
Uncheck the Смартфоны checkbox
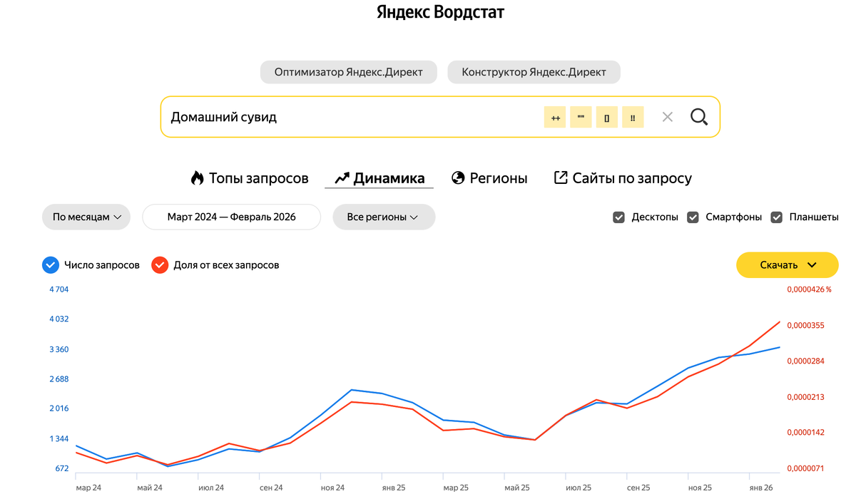693,217
